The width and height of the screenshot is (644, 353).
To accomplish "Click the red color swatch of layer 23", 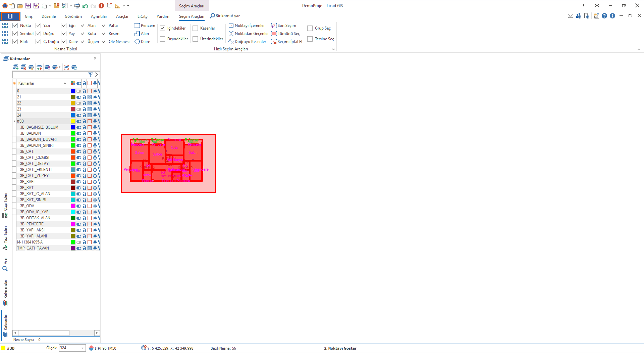I will pos(73,109).
